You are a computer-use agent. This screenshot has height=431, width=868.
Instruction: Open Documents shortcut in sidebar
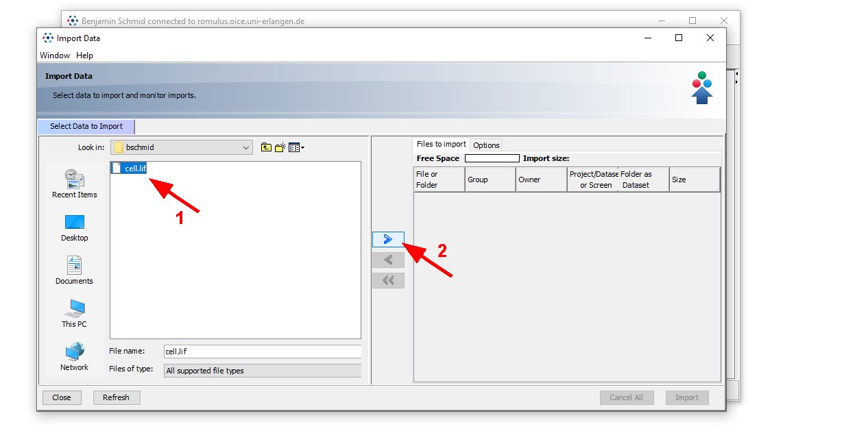click(x=74, y=270)
